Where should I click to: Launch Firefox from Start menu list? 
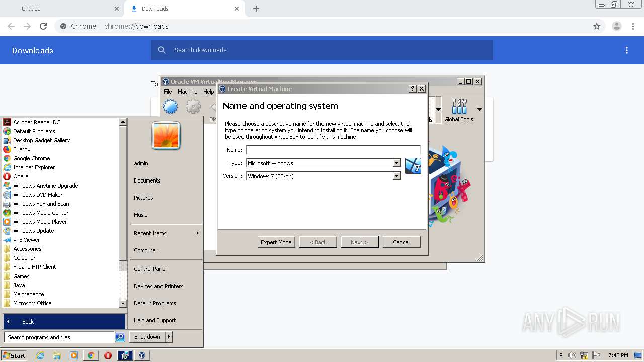(x=22, y=149)
